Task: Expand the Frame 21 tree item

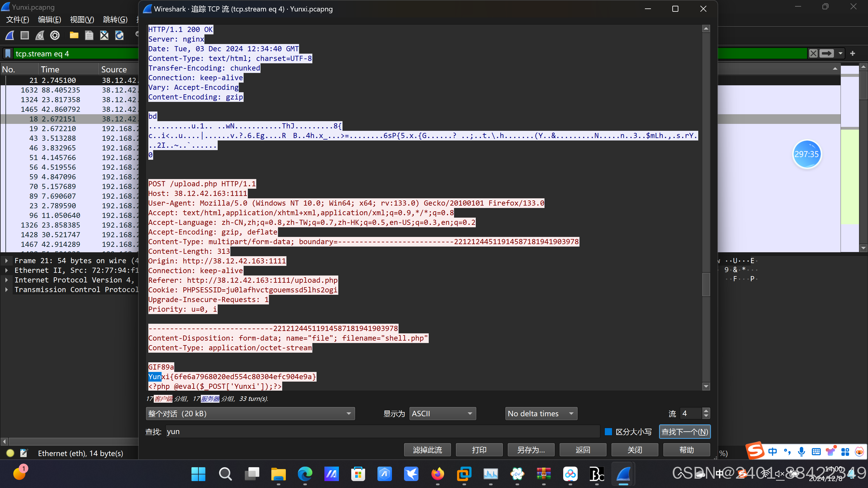Action: (6, 260)
